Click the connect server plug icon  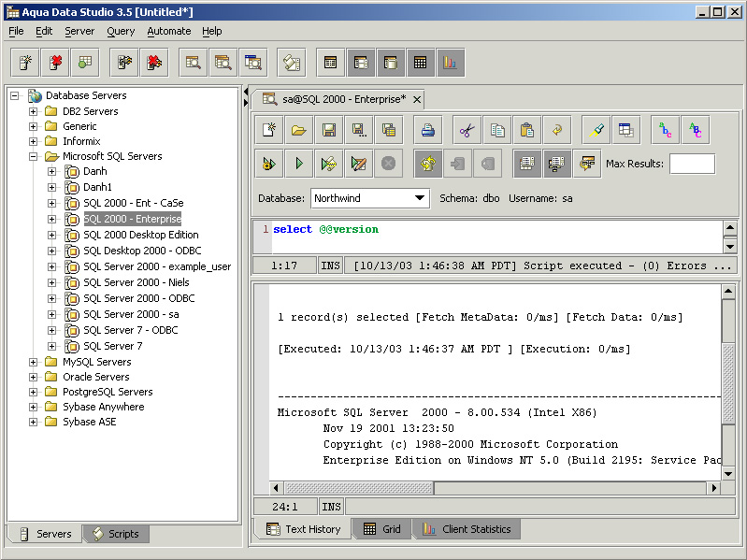(124, 63)
